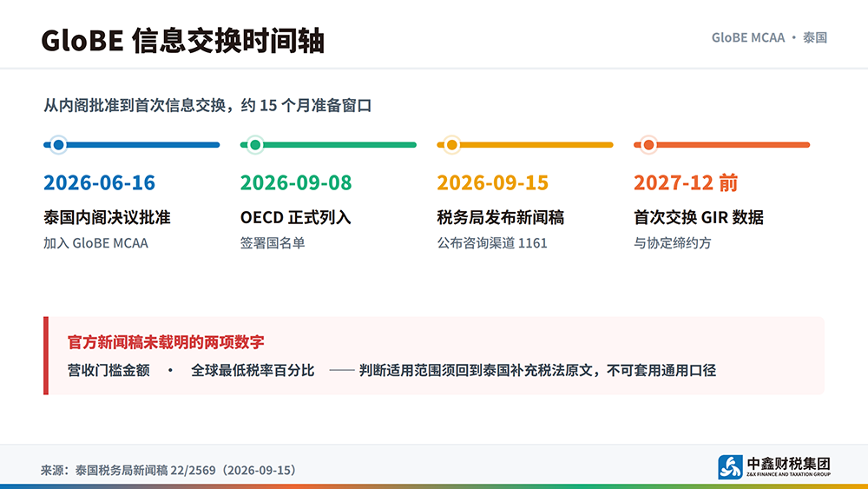Click the 中鑫财税集团 logo icon
The width and height of the screenshot is (868, 489).
tap(730, 466)
